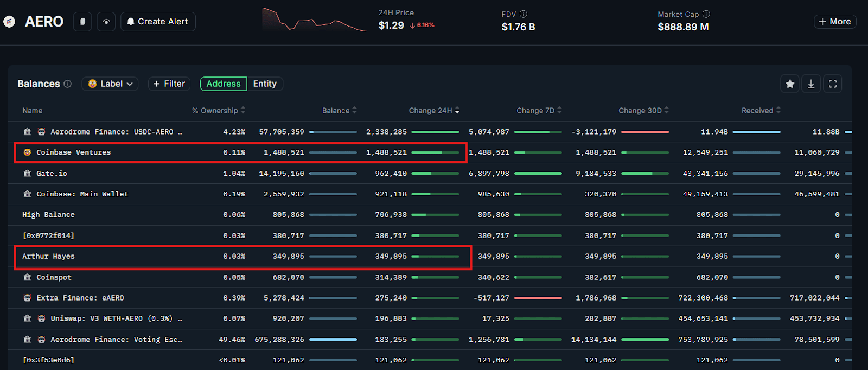868x370 pixels.
Task: Click the -3,121,179 change 30D value
Action: [x=593, y=132]
